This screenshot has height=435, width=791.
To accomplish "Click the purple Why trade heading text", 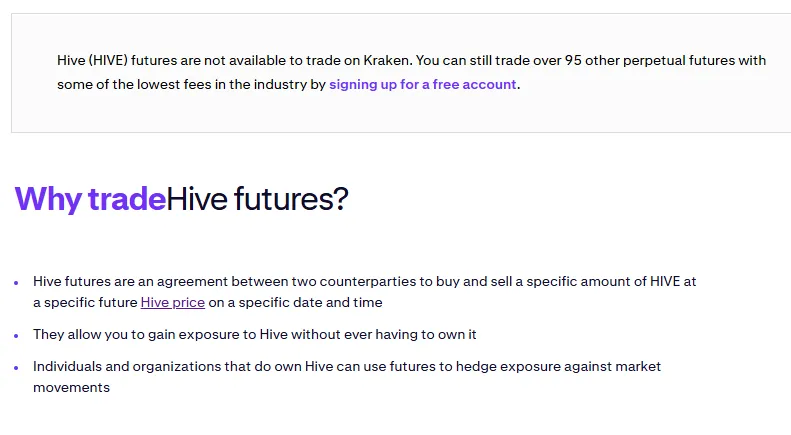I will pyautogui.click(x=90, y=199).
